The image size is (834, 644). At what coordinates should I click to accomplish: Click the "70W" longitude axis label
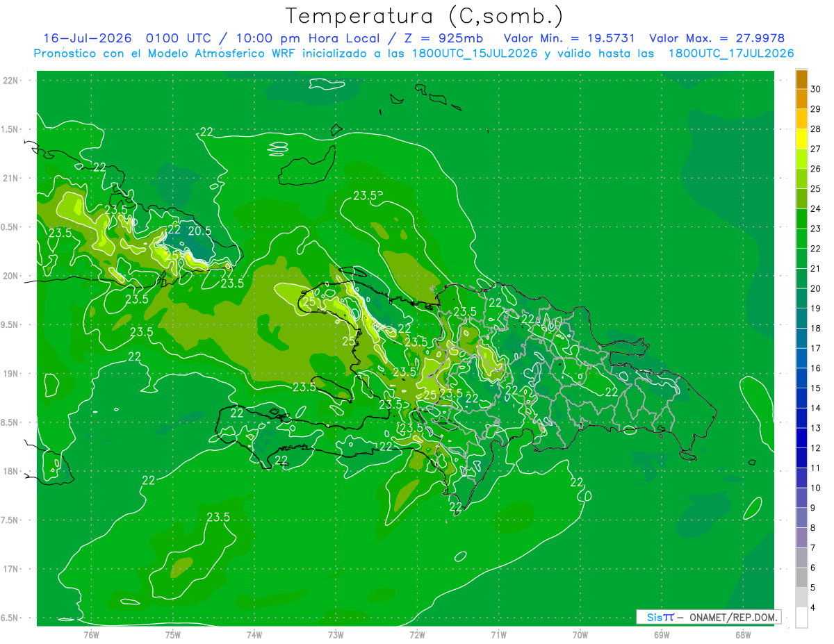580,634
